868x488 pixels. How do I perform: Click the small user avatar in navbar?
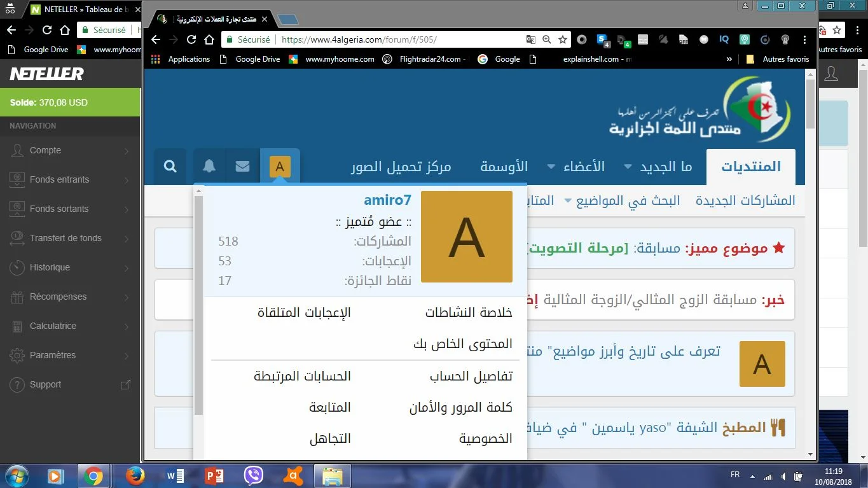coord(280,167)
